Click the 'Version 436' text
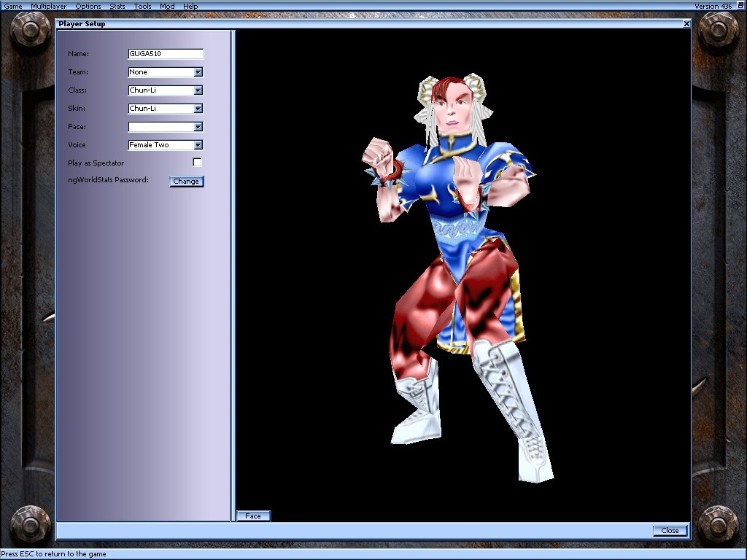This screenshot has height=560, width=747. click(x=713, y=6)
